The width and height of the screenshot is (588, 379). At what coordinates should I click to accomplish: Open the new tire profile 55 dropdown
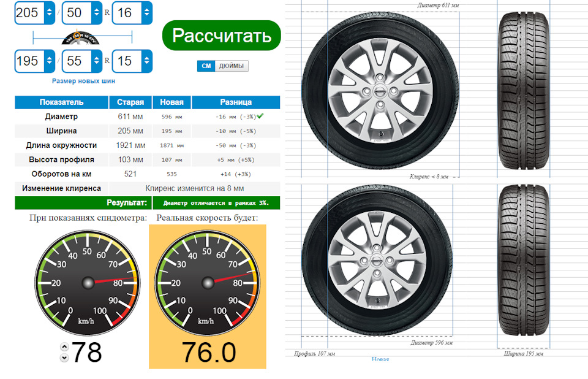(x=82, y=61)
